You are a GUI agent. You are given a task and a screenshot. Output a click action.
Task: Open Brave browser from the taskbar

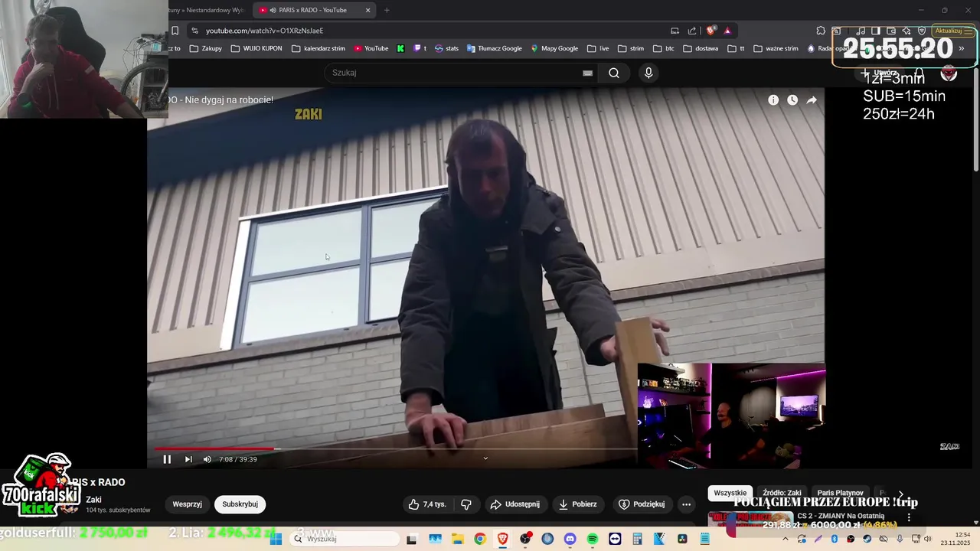(502, 539)
